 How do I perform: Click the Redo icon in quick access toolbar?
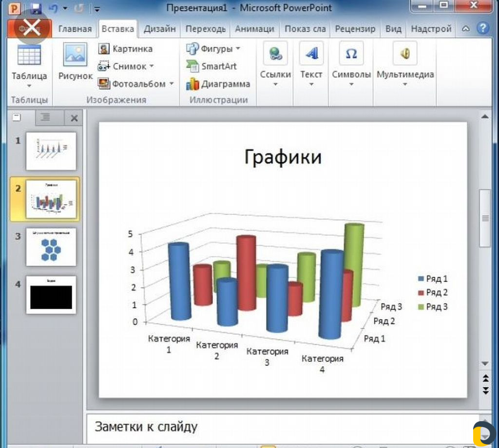click(x=78, y=9)
